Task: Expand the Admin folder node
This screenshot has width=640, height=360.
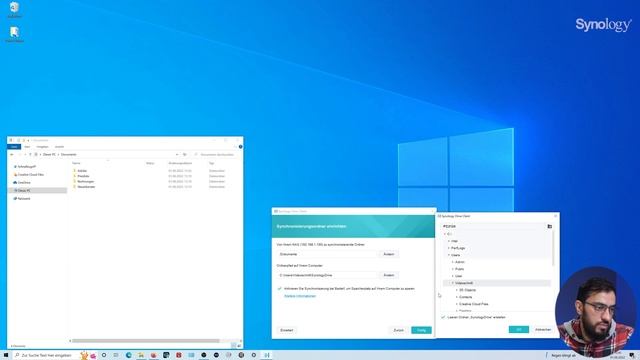Action: coord(453,262)
